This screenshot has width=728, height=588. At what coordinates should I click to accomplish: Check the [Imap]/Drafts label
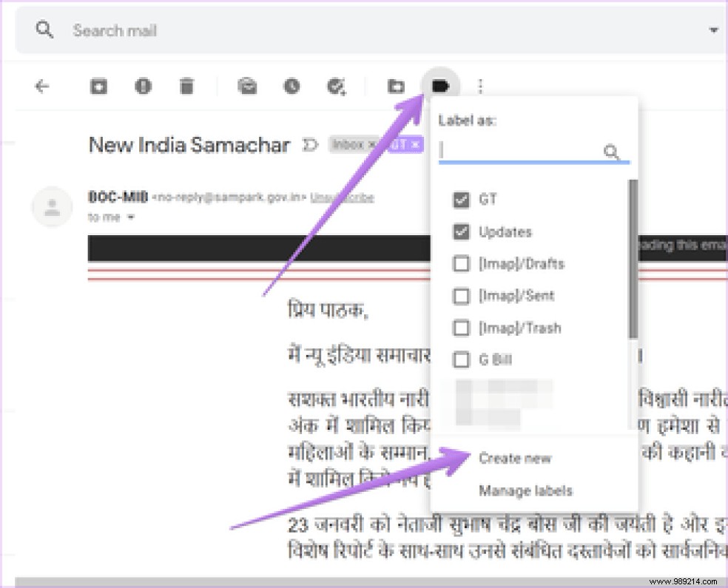point(462,263)
